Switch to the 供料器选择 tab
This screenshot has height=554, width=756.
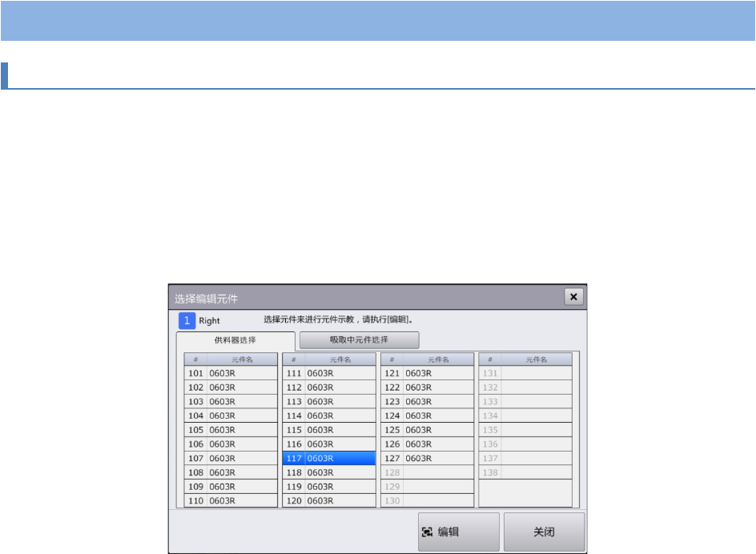coord(235,340)
